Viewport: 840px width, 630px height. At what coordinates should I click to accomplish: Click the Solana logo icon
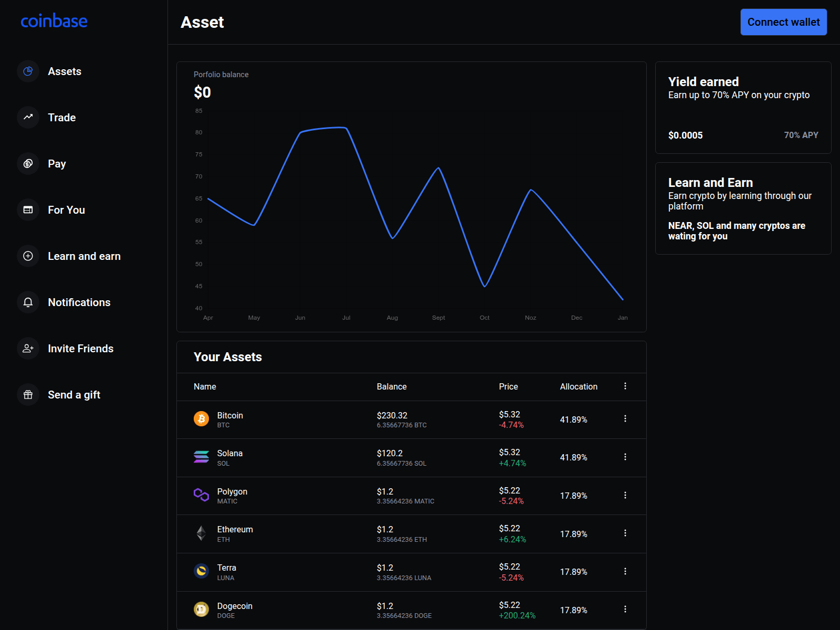click(202, 457)
